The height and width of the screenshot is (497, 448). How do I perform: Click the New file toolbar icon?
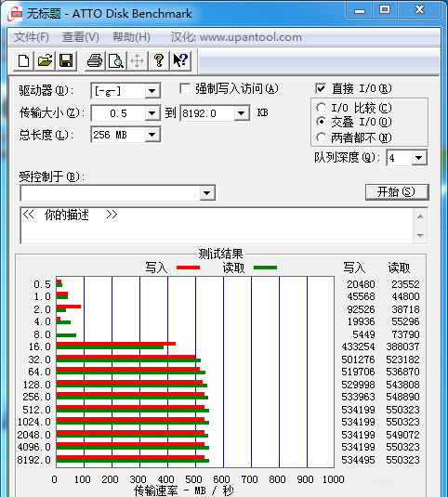click(23, 60)
